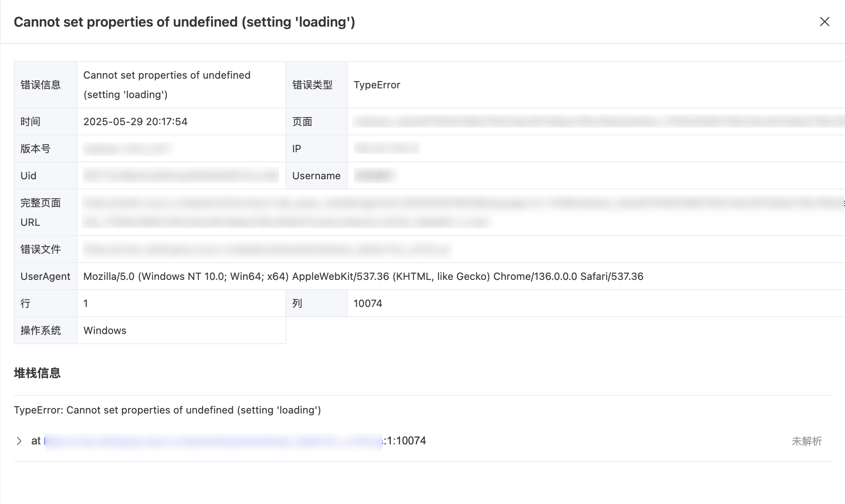The height and width of the screenshot is (504, 845).
Task: Expand the stack trace entry chevron
Action: click(19, 441)
